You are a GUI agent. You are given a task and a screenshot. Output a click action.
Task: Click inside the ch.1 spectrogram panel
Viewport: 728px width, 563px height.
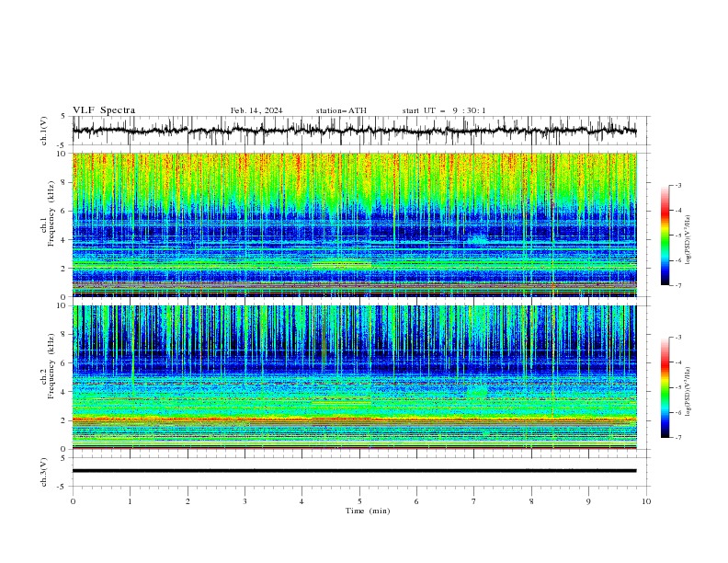pyautogui.click(x=354, y=224)
